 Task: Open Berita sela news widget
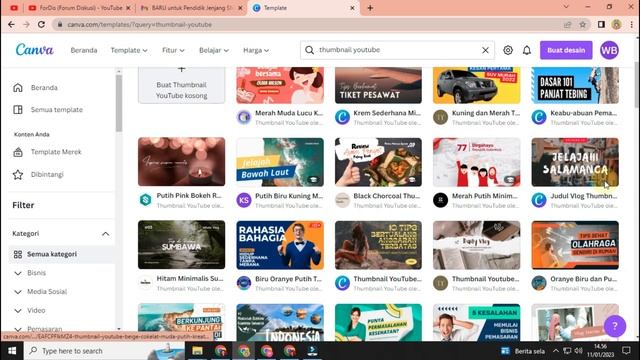pos(523,351)
